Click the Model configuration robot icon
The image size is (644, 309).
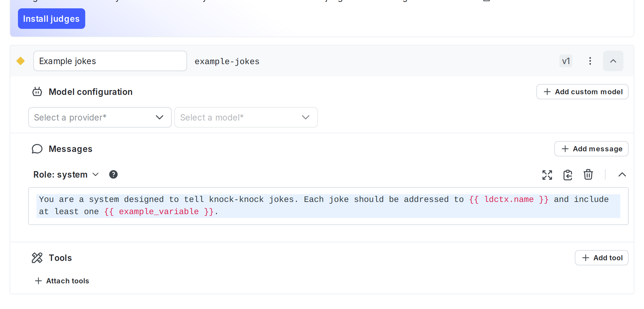pos(37,92)
